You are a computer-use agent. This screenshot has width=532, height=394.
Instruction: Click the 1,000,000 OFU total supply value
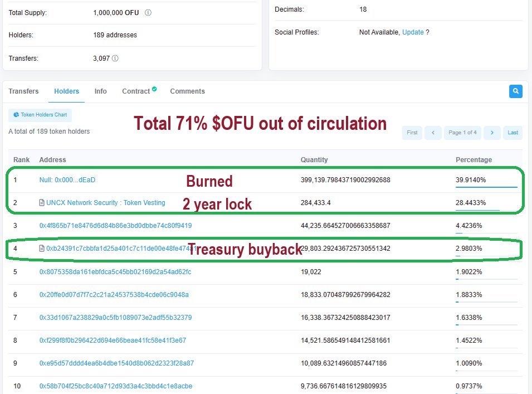tap(116, 13)
